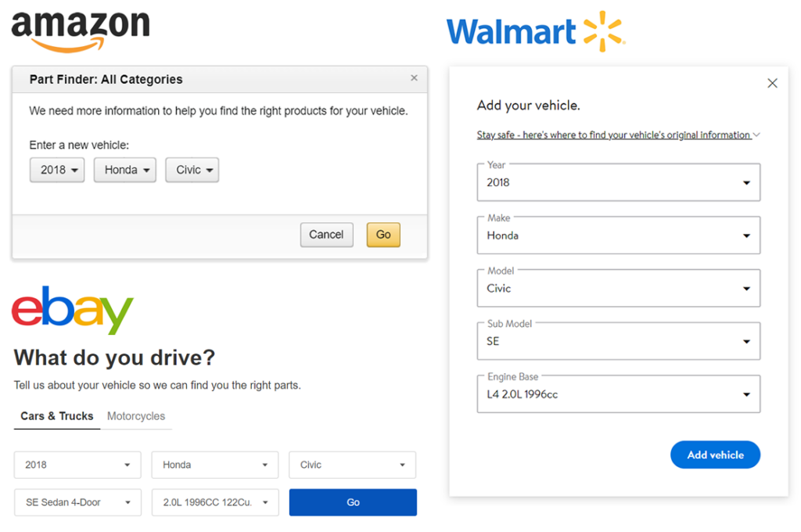Viewport: 801px width, 532px height.
Task: Click Go in Amazon's Part Finder
Action: 383,234
